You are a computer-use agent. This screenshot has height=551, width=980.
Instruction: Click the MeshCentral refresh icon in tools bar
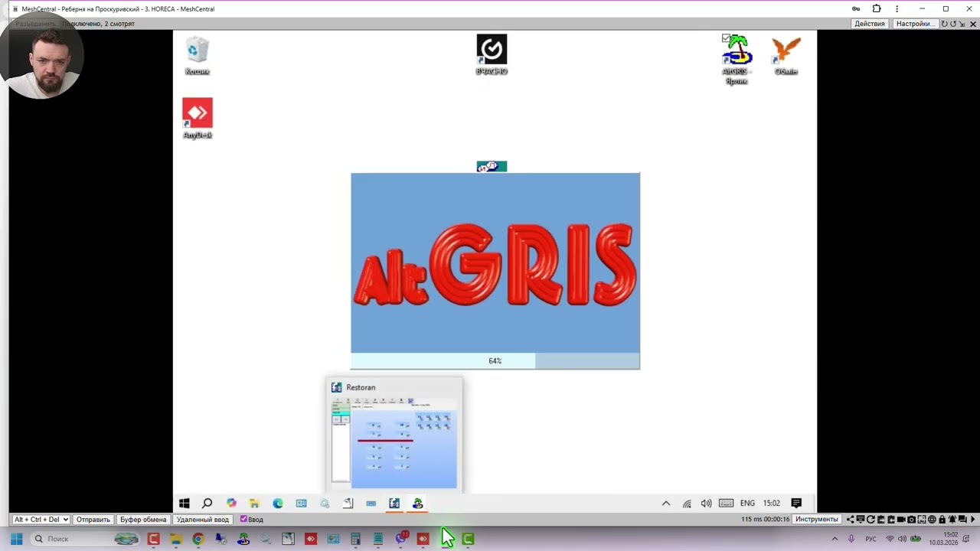tap(871, 520)
